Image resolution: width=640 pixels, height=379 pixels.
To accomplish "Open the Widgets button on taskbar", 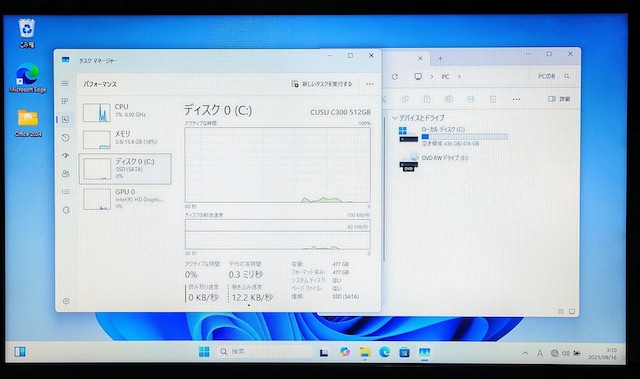I will (x=20, y=352).
